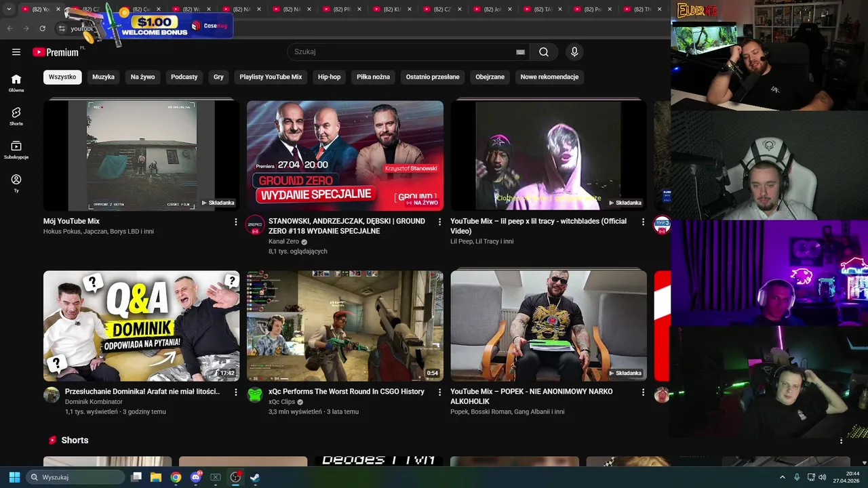Open File Explorer from taskbar
This screenshot has width=868, height=488.
[156, 477]
